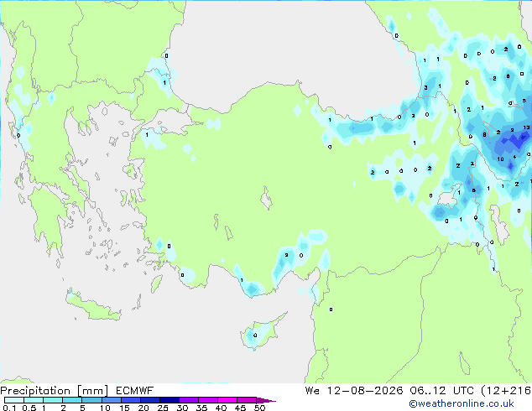Click the 30–35 mm purple legend swatch
532x411 pixels.
[188, 400]
